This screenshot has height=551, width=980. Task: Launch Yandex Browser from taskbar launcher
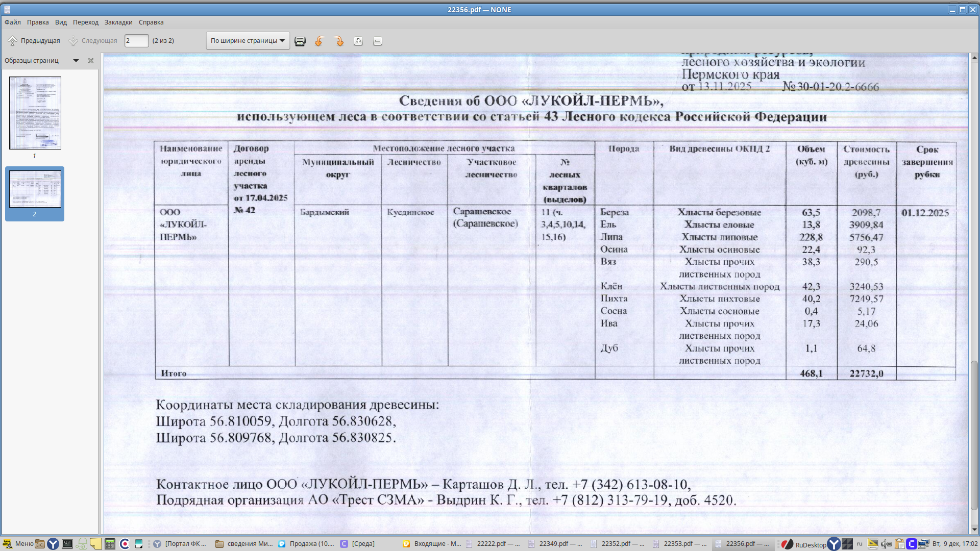pyautogui.click(x=53, y=544)
